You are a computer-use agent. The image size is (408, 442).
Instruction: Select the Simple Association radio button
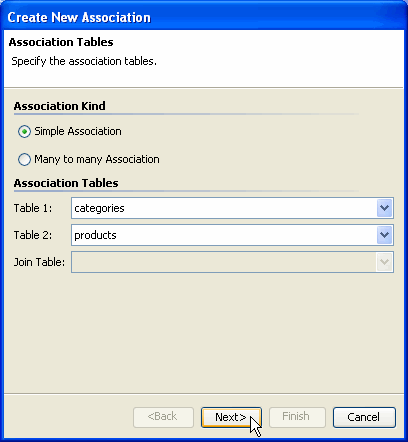tap(24, 132)
